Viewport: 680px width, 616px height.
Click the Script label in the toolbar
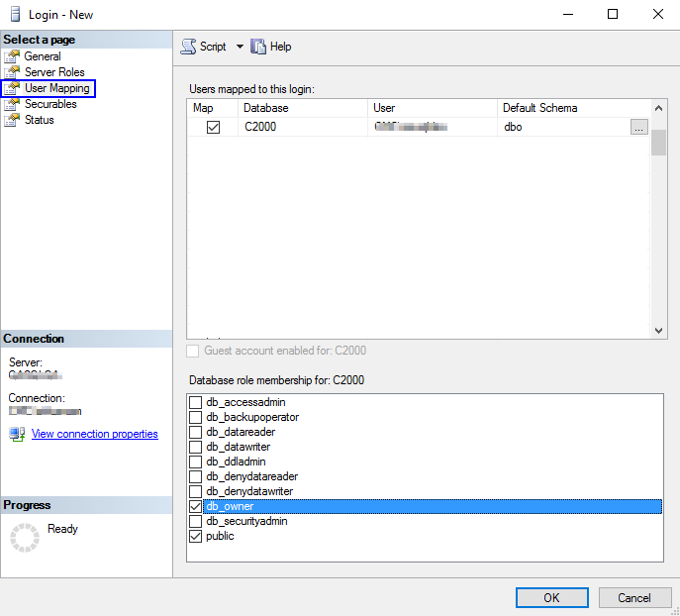coord(213,47)
